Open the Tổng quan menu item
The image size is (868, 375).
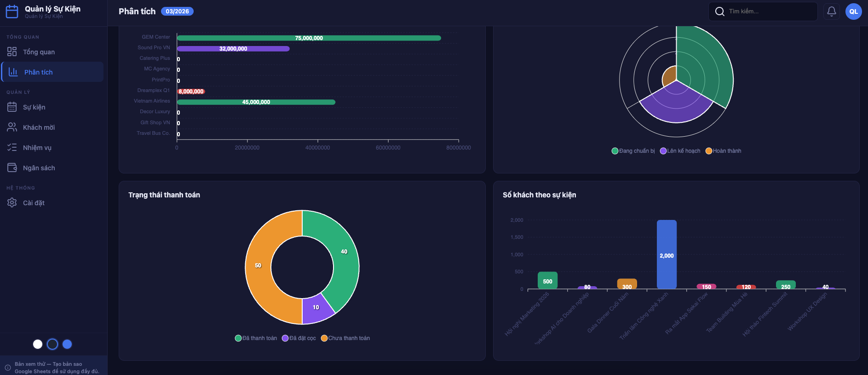pos(39,52)
